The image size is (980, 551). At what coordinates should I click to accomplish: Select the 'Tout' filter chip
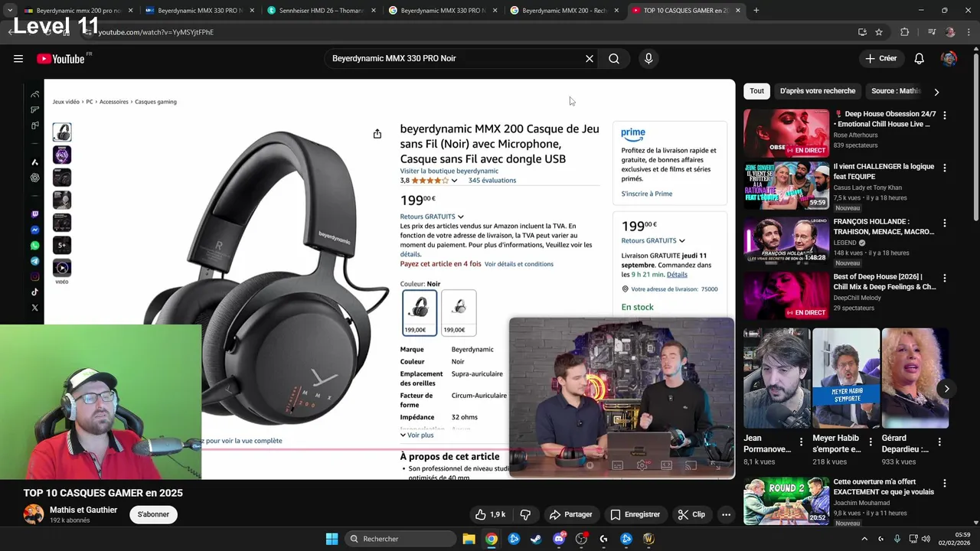point(756,91)
